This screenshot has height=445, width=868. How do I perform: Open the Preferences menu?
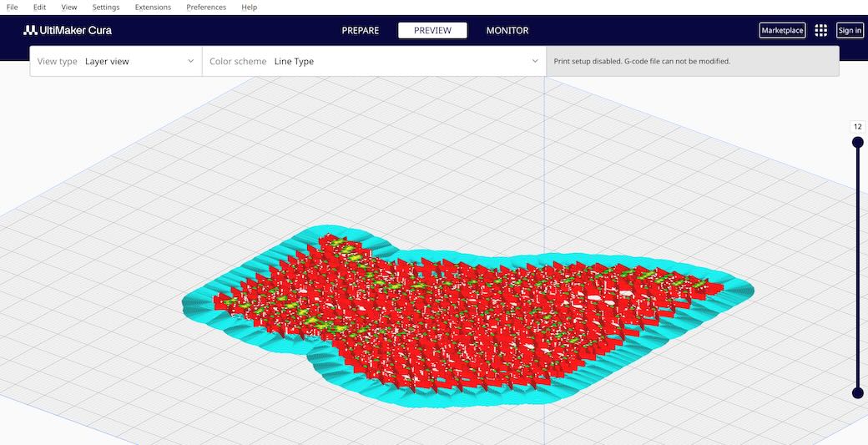pyautogui.click(x=206, y=8)
